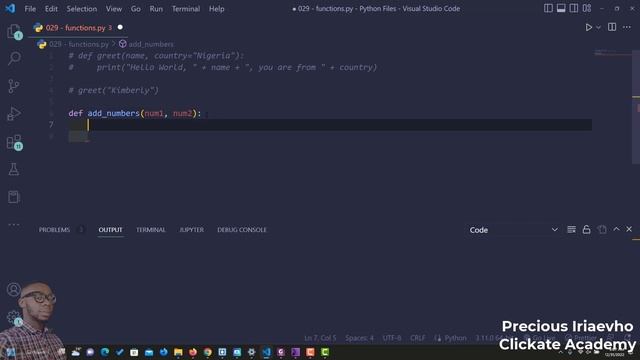The image size is (640, 360).
Task: Click the editor minimap
Action: [x=613, y=53]
